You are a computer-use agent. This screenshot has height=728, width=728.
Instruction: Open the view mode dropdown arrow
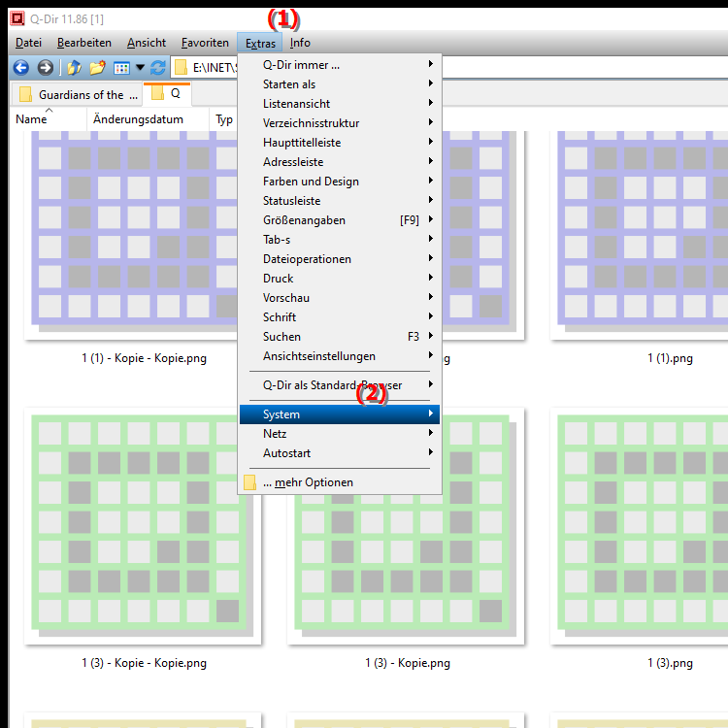[x=140, y=68]
